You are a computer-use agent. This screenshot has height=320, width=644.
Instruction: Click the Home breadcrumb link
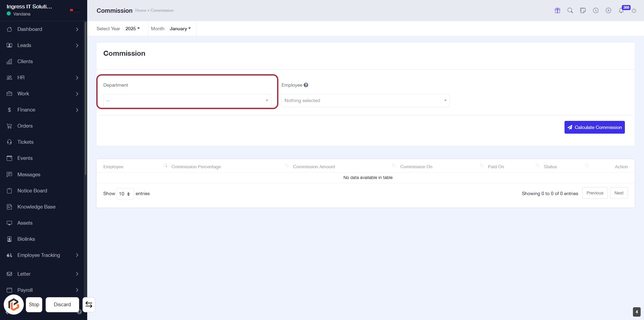[141, 10]
